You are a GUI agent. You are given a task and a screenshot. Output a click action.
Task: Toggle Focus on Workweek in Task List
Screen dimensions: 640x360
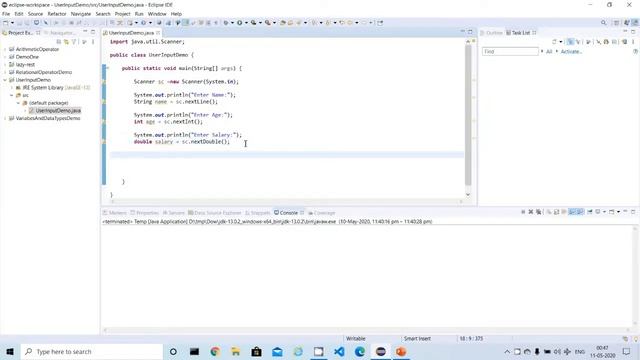[x=588, y=42]
